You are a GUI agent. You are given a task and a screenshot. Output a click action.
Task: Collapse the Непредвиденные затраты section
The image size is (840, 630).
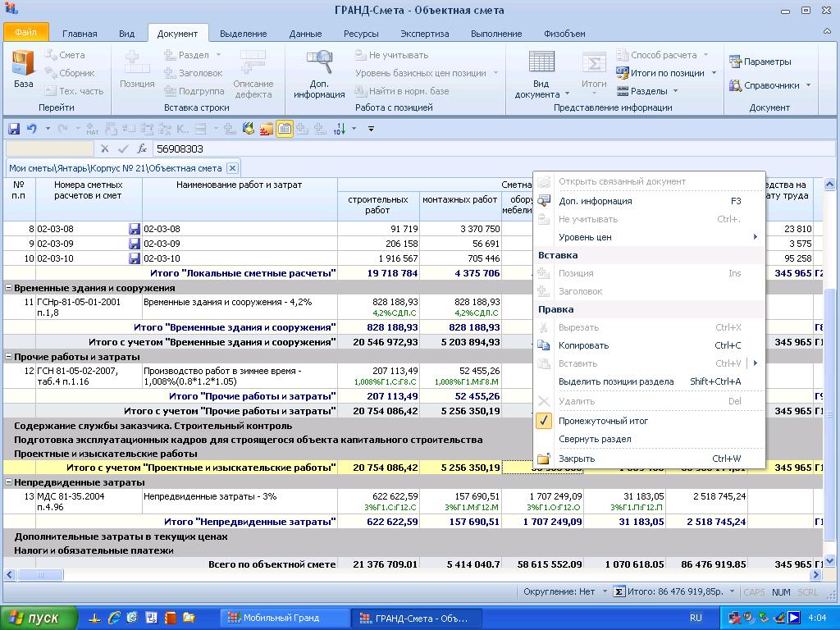pos(9,483)
